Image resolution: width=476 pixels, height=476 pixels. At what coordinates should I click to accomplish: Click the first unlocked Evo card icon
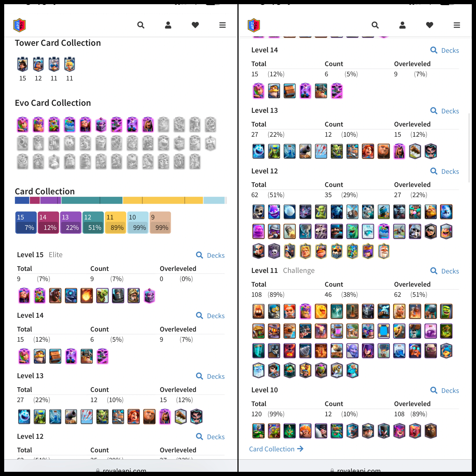click(23, 125)
